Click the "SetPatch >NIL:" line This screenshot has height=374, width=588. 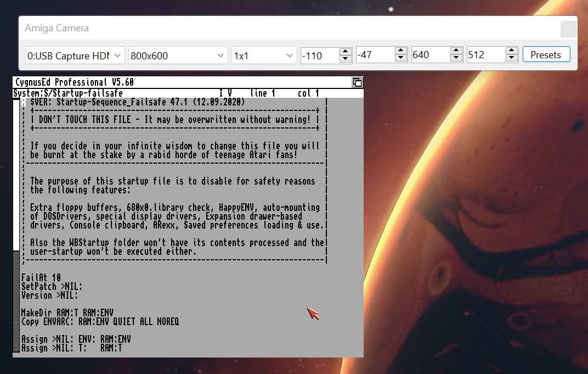52,287
